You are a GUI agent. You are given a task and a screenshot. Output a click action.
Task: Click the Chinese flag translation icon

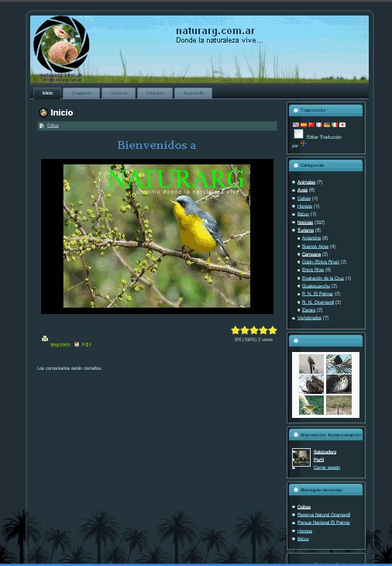click(311, 125)
